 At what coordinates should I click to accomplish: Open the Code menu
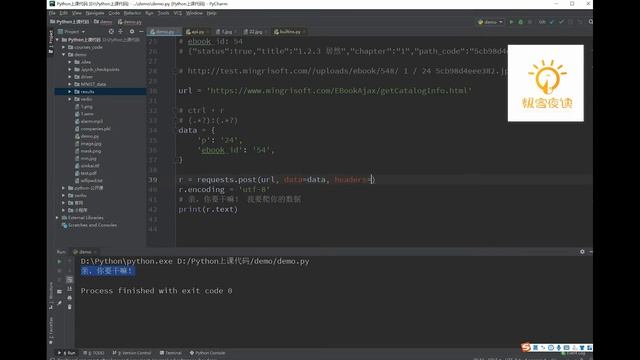[x=114, y=13]
